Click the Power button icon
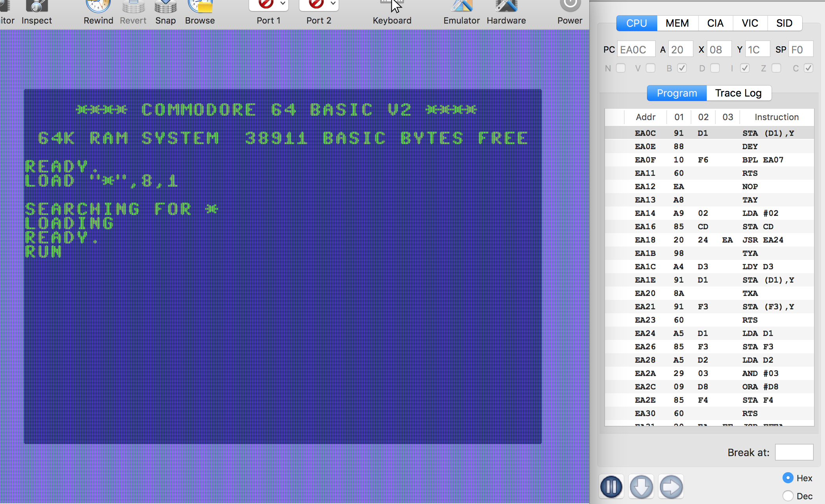 click(570, 6)
